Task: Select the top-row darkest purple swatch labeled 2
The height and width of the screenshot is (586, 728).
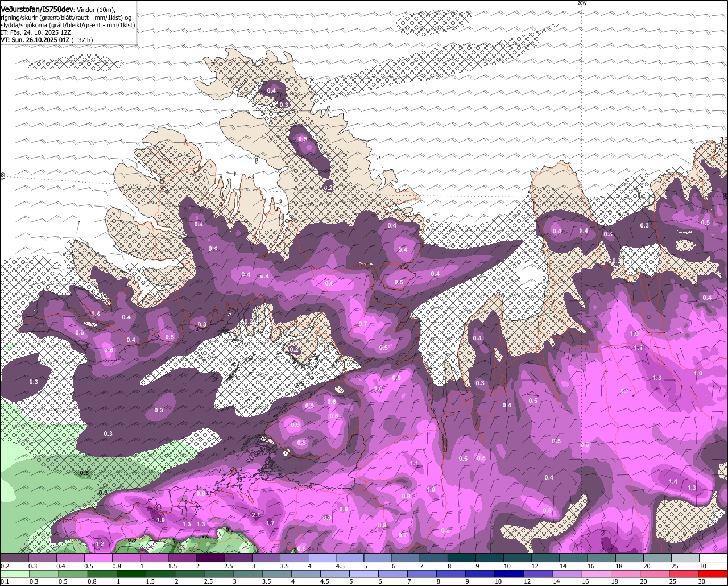Action: click(x=209, y=558)
